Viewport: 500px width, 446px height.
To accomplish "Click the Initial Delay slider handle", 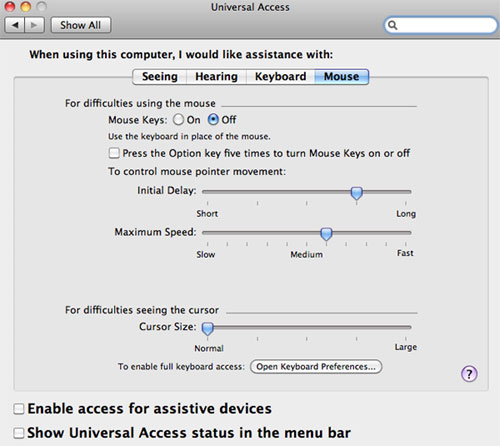I will (x=357, y=193).
